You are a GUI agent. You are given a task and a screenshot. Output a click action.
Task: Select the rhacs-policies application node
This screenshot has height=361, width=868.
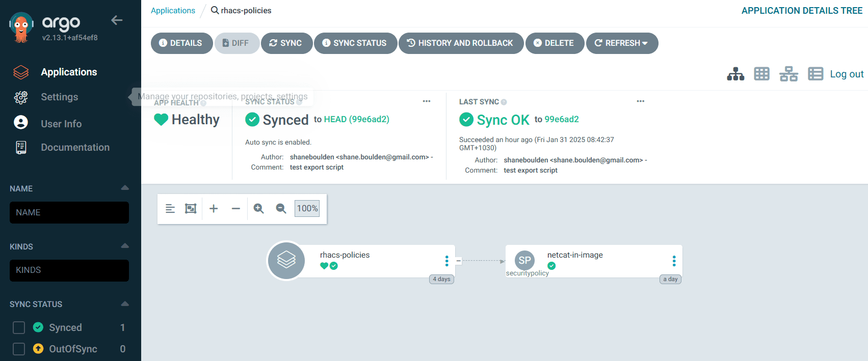coord(360,261)
